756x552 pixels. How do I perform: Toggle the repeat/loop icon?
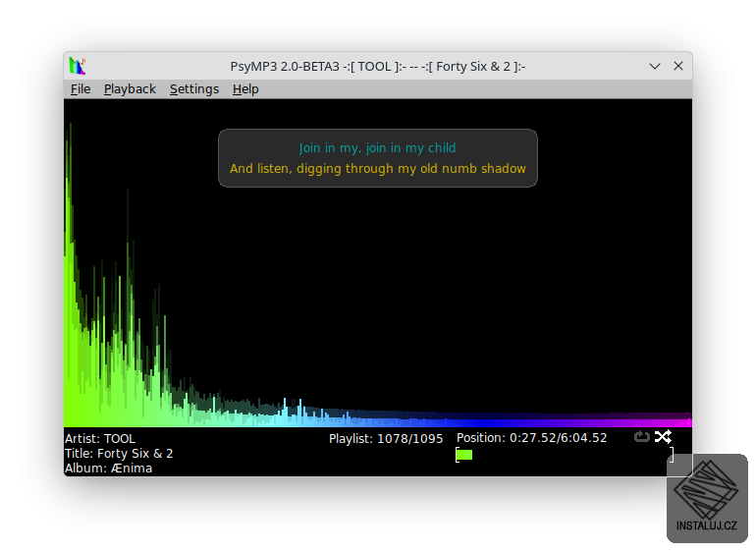642,437
